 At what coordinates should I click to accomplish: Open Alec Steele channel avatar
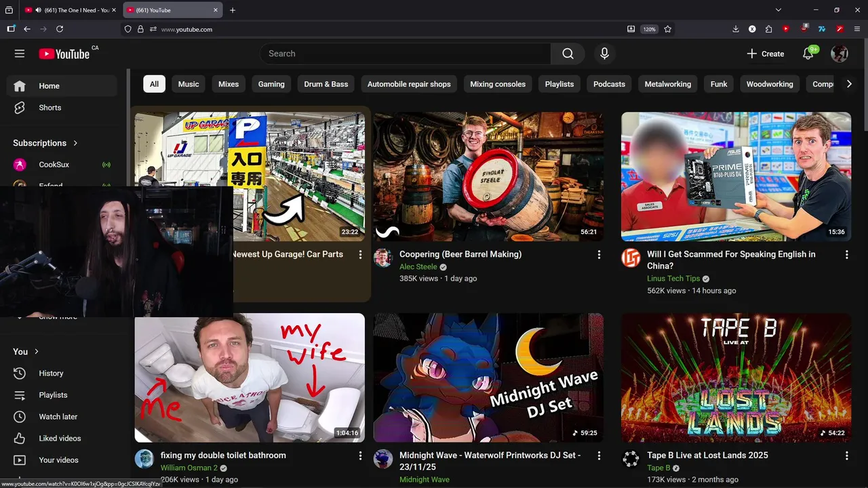coord(383,258)
